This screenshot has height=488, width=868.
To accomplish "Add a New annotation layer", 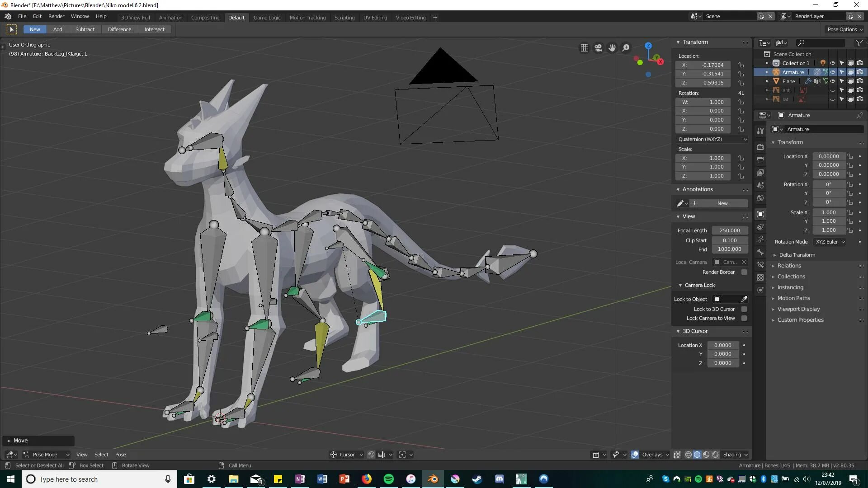I will (722, 203).
